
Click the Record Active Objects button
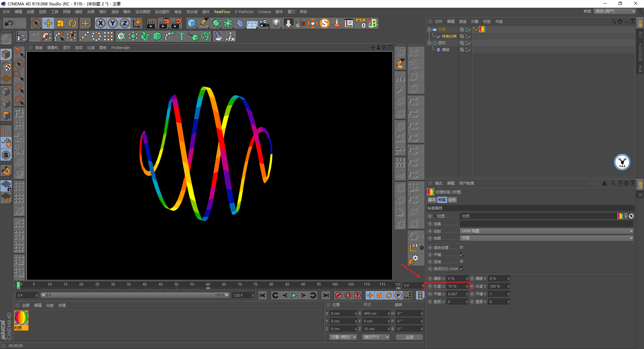coord(338,295)
